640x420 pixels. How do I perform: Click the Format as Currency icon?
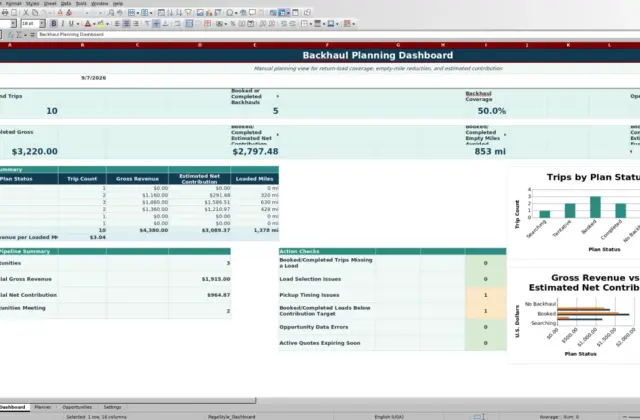pos(219,24)
